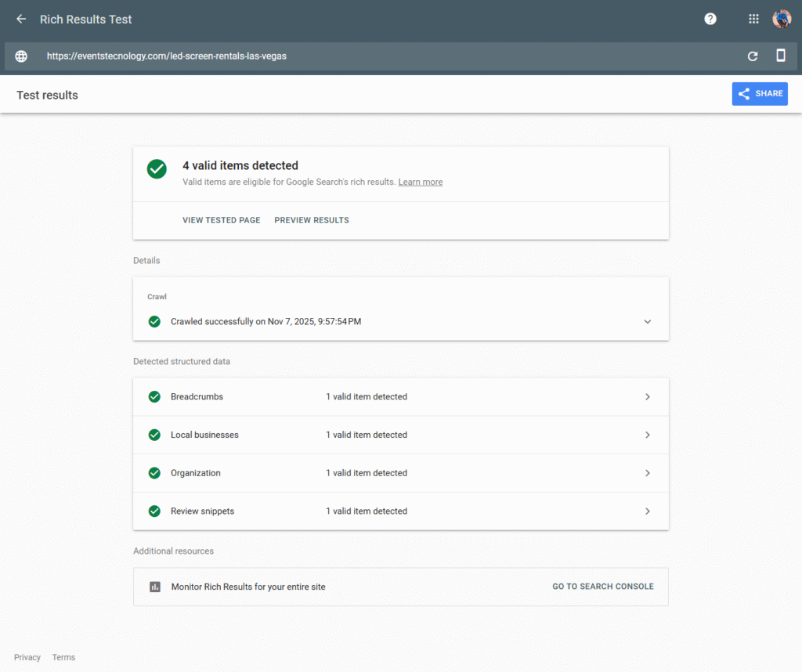Click the green check beside 4 valid items
The height and width of the screenshot is (672, 802).
click(157, 169)
